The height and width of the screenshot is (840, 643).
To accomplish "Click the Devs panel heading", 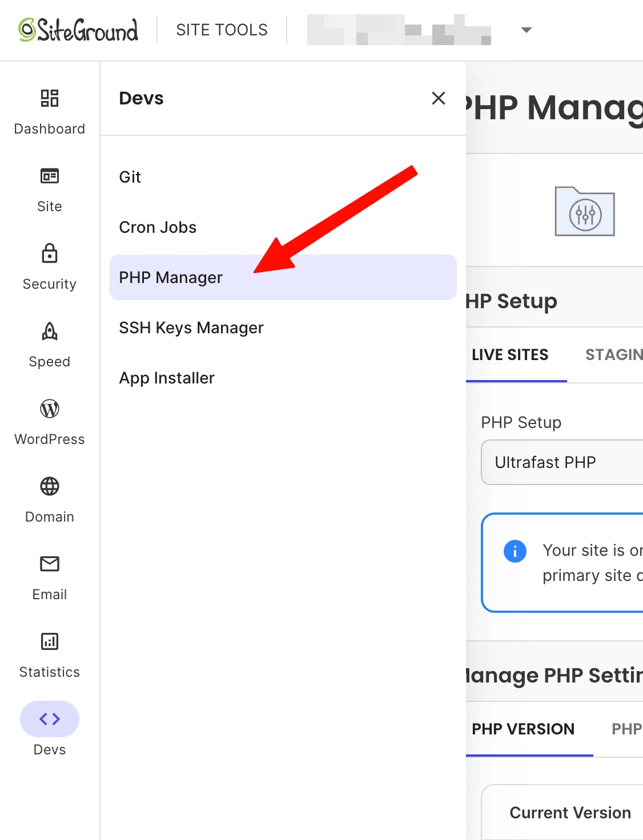I will (x=141, y=98).
